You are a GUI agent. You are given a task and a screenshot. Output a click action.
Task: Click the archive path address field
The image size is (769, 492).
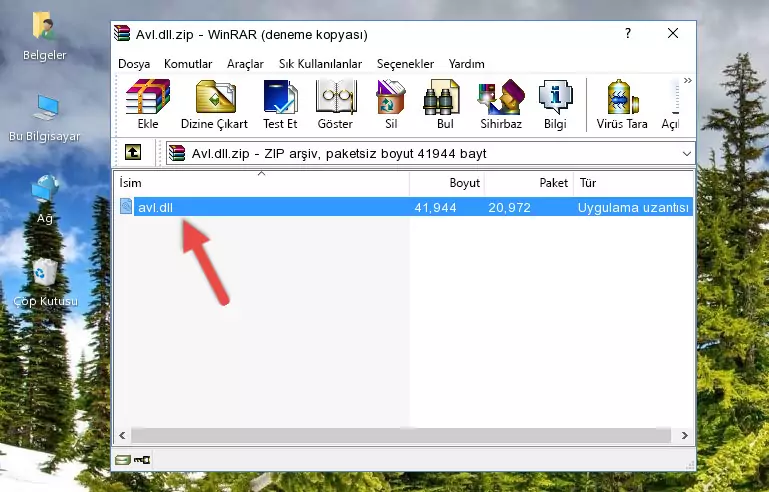pos(430,154)
